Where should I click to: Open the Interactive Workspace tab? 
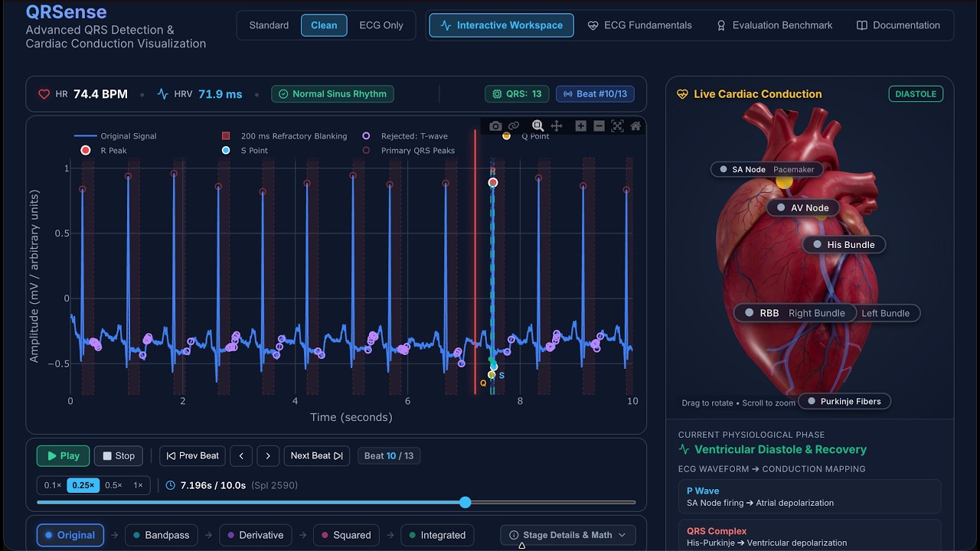pos(501,25)
